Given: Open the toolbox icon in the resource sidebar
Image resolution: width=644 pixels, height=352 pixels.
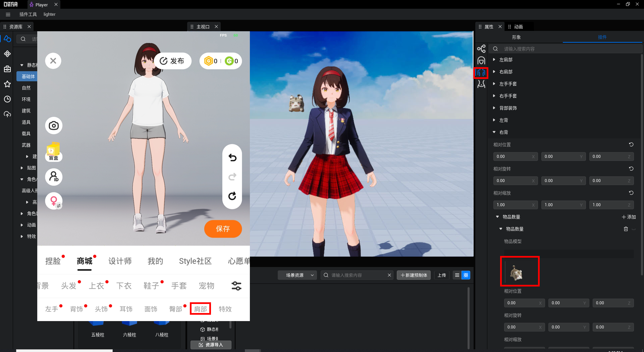Looking at the screenshot, I should coord(7,69).
